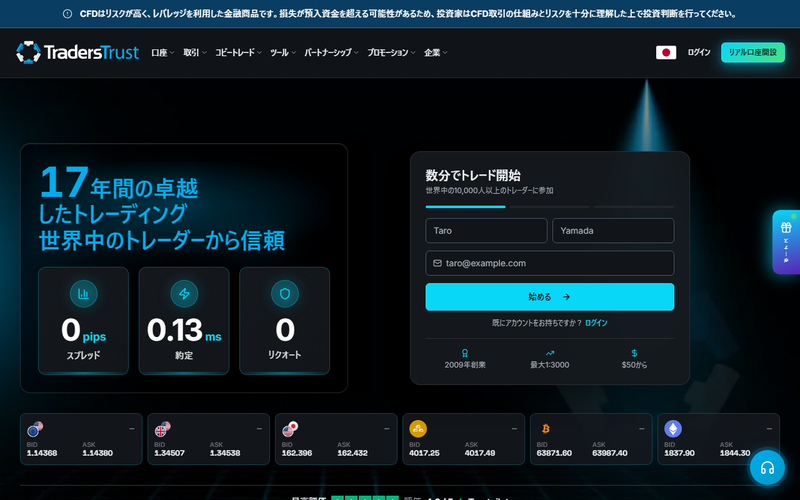Click the award icon above 2009年創業

point(465,353)
